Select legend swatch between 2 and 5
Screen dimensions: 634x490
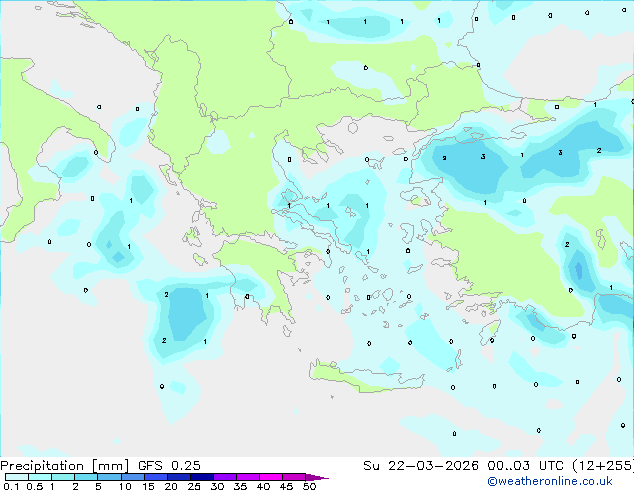(86, 477)
